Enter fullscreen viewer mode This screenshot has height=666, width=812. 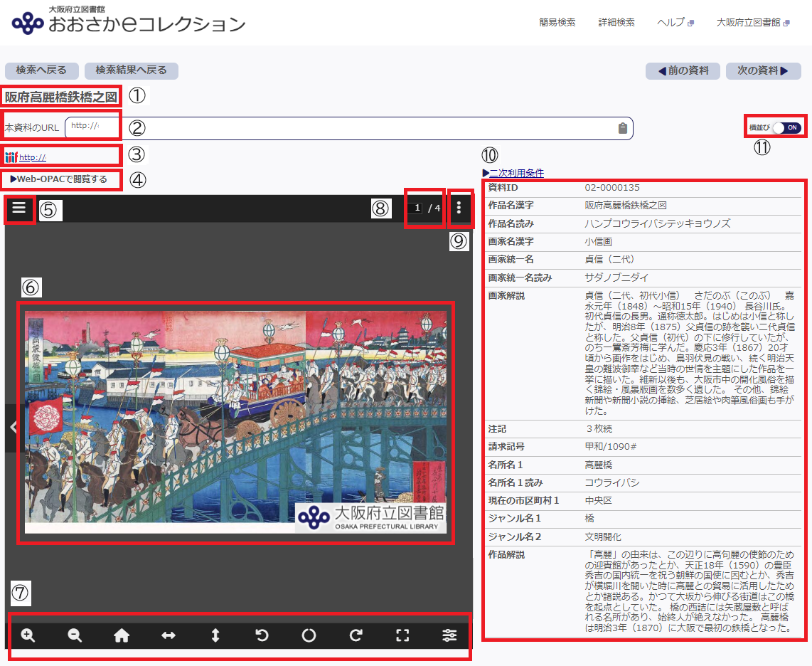(402, 635)
